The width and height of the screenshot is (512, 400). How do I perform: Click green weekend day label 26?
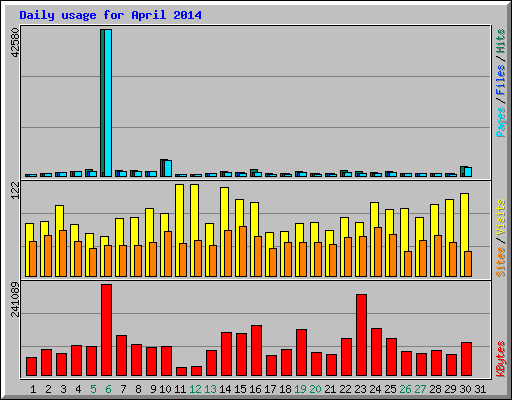click(x=405, y=389)
